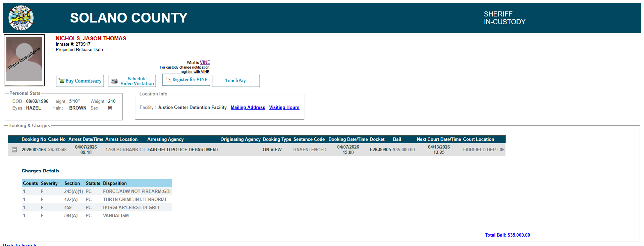644x246 pixels.
Task: Open the Buy Commissary button
Action: (80, 81)
